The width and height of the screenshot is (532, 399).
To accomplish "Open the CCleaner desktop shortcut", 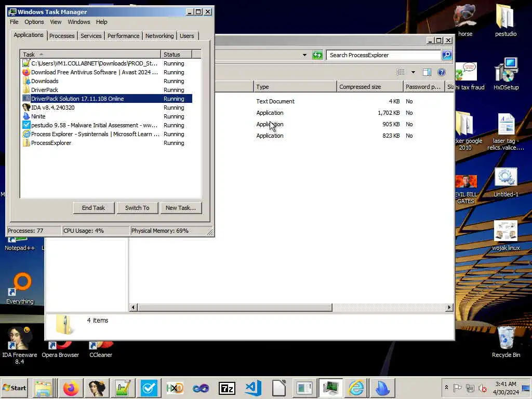I will [101, 350].
